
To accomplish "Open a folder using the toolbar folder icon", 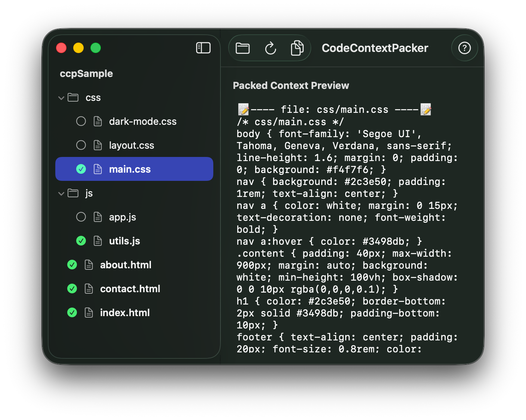I will point(242,48).
